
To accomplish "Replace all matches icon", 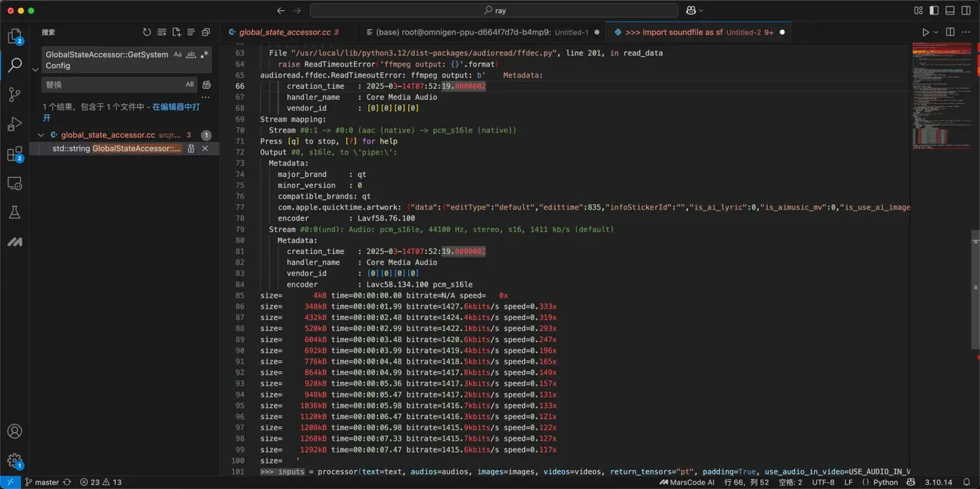I will pos(206,85).
